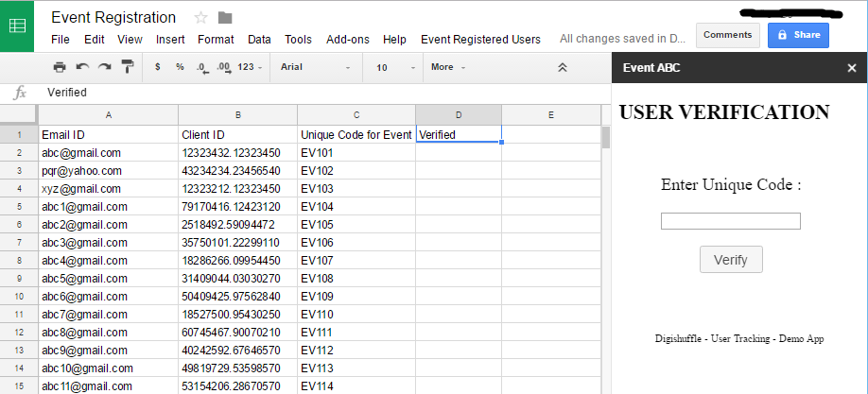This screenshot has width=868, height=394.
Task: Select cell abc5@gmail.com
Action: point(109,279)
